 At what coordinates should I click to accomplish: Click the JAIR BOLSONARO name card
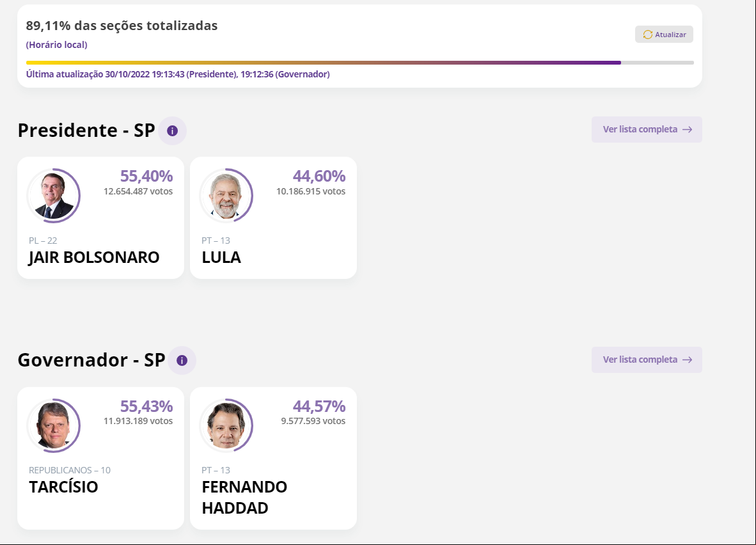tap(100, 217)
